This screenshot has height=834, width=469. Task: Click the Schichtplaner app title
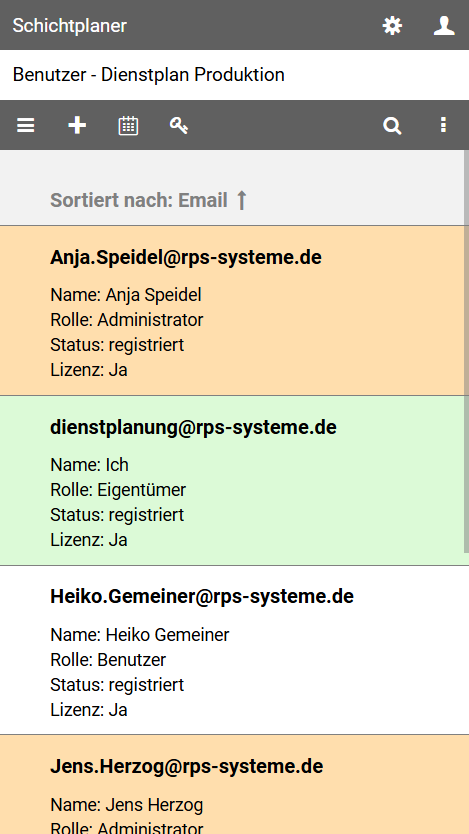pos(70,26)
